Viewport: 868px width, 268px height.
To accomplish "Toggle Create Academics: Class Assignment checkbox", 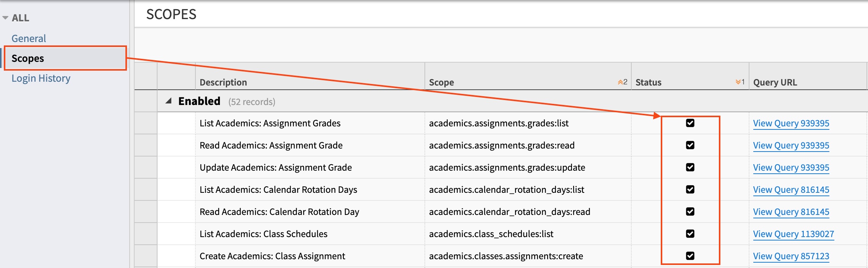I will pos(690,256).
